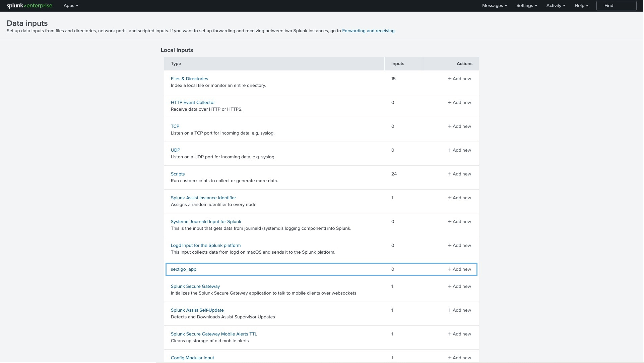Open the UDP input type
Screen dimensions: 644x363
[x=175, y=150]
